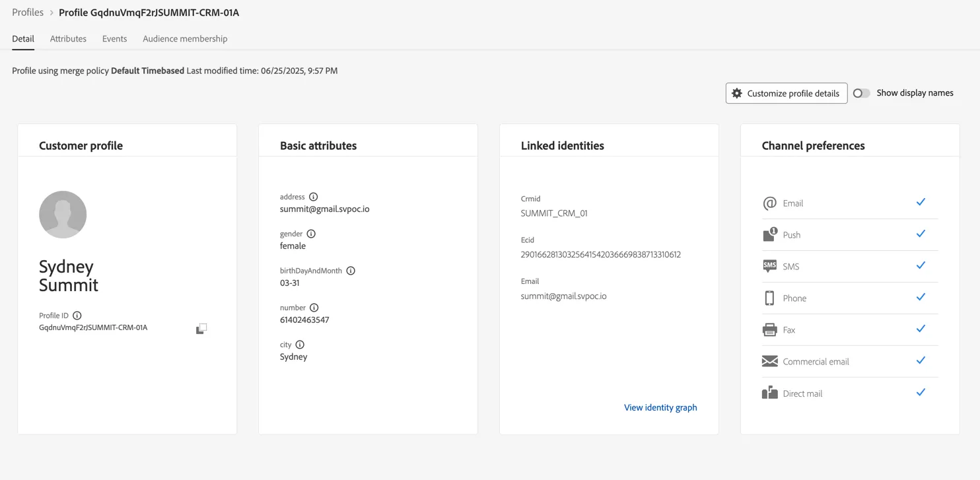Go to the Audience membership tab
The image size is (980, 480).
[x=185, y=39]
